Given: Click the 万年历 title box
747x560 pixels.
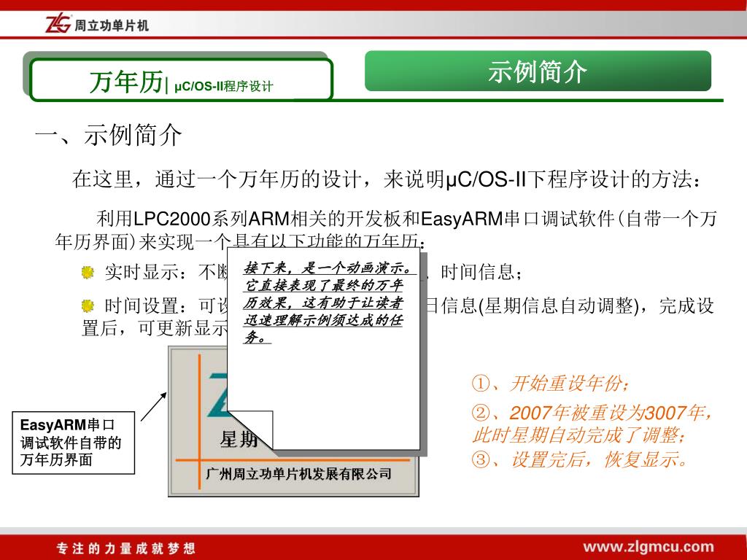Looking at the screenshot, I should coord(181,80).
